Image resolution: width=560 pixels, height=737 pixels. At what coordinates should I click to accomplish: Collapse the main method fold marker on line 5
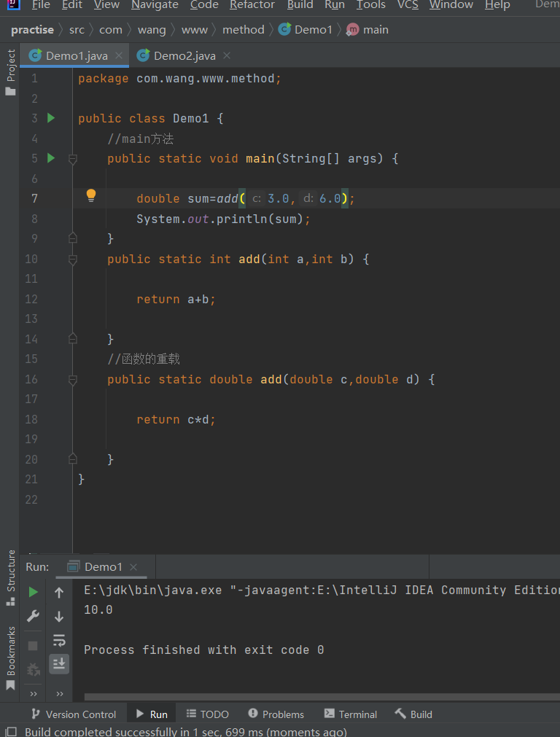72,160
